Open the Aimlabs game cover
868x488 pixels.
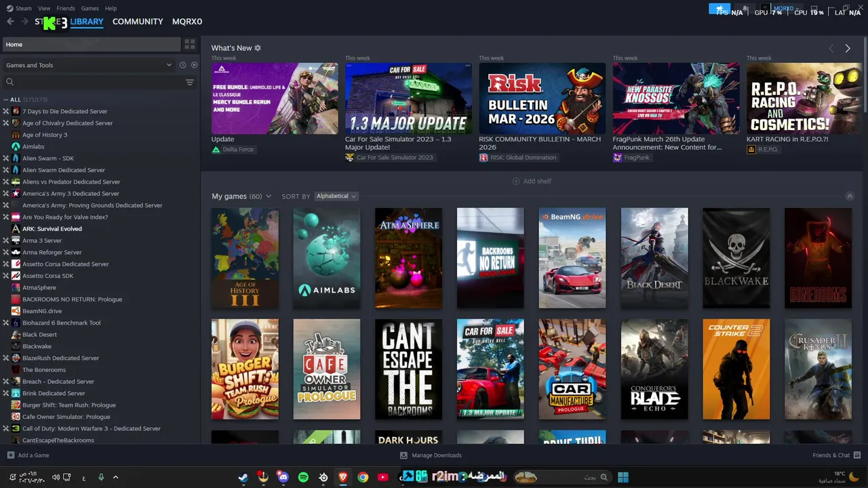[327, 258]
